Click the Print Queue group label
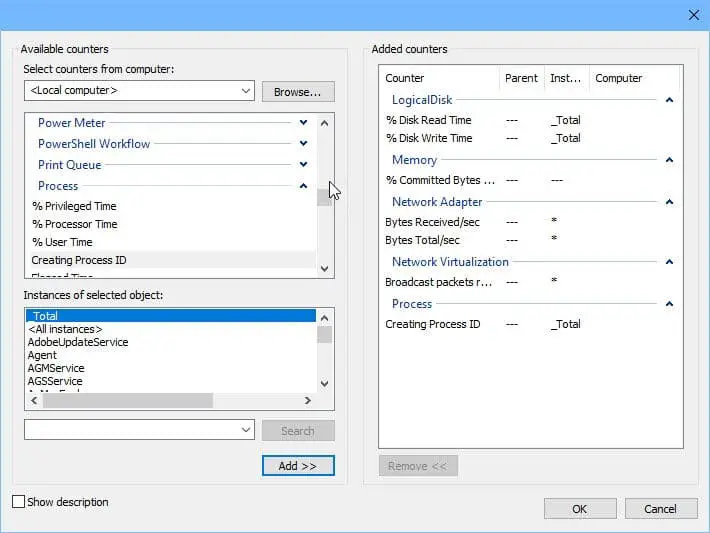Viewport: 710px width, 533px height. (x=70, y=165)
